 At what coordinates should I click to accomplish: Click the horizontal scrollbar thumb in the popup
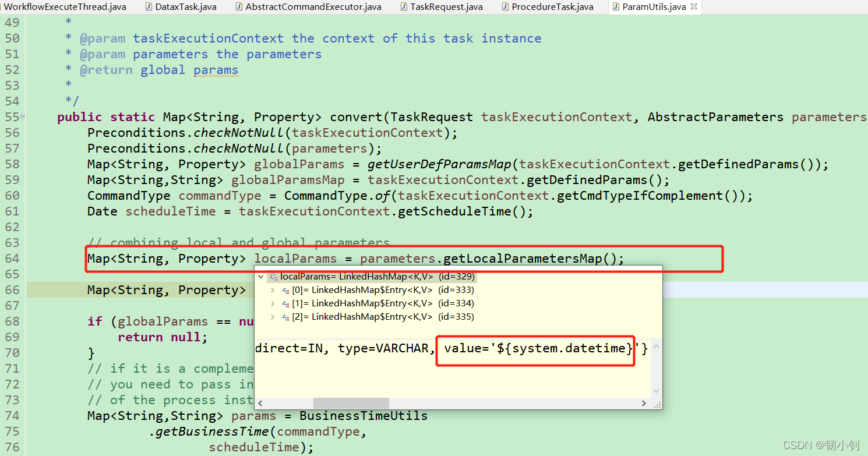click(x=351, y=403)
